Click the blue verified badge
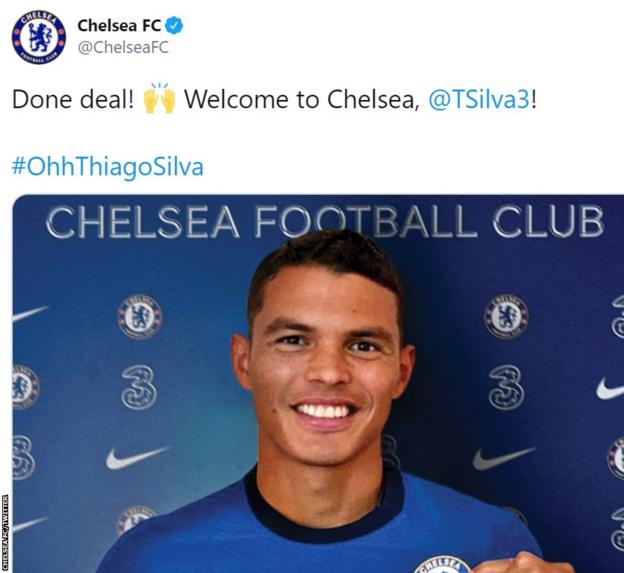624x573 pixels. (174, 25)
